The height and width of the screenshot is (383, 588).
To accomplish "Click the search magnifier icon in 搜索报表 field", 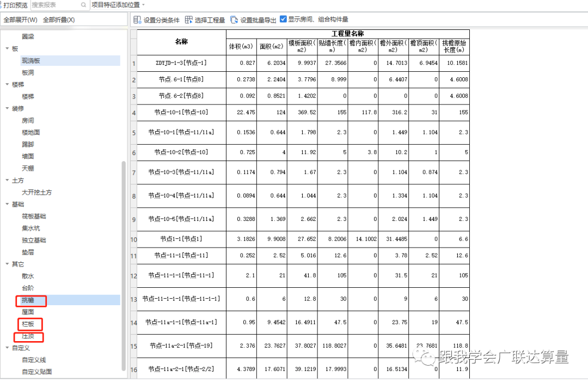I will (x=83, y=5).
